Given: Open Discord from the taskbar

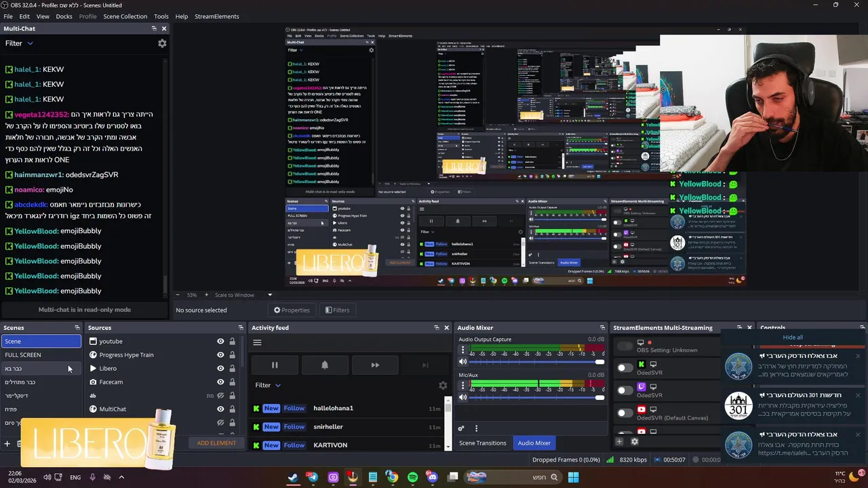Looking at the screenshot, I should (x=433, y=477).
